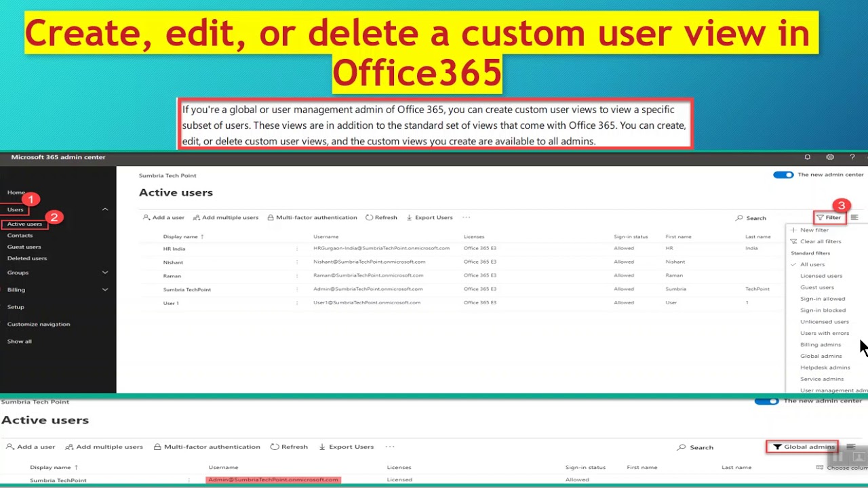Image resolution: width=868 pixels, height=488 pixels.
Task: Click Show all in the sidebar
Action: (20, 342)
